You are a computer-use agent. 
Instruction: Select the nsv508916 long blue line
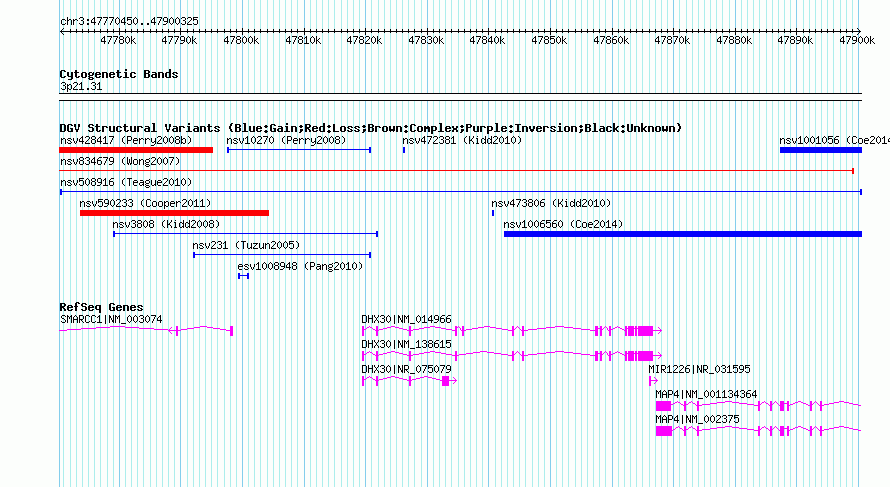click(x=461, y=192)
